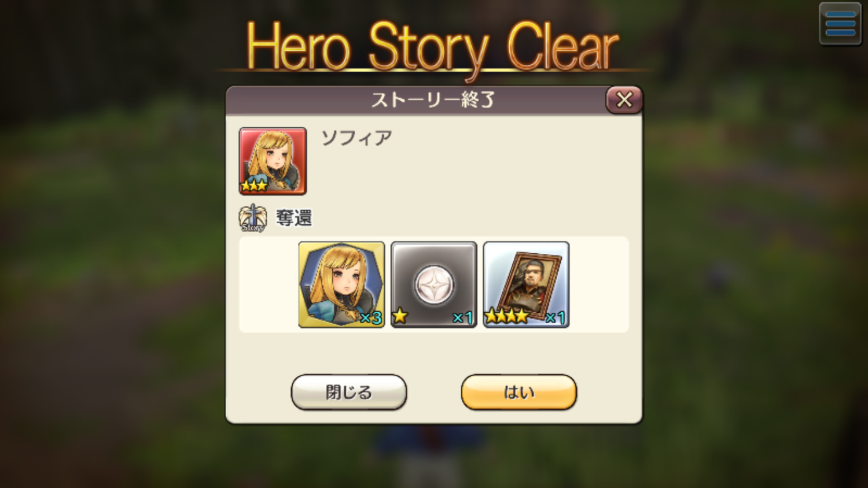Click the ソフィア name label
Image resolution: width=868 pixels, height=488 pixels.
357,138
